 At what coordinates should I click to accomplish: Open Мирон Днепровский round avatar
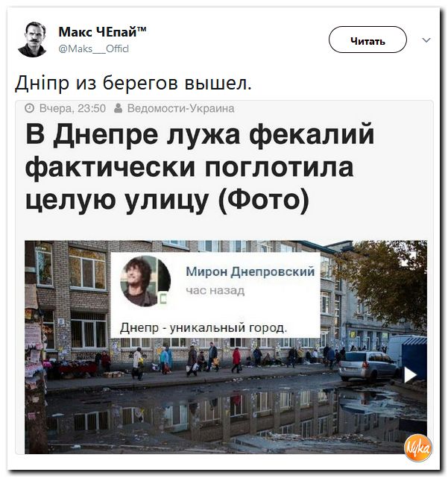(x=145, y=281)
